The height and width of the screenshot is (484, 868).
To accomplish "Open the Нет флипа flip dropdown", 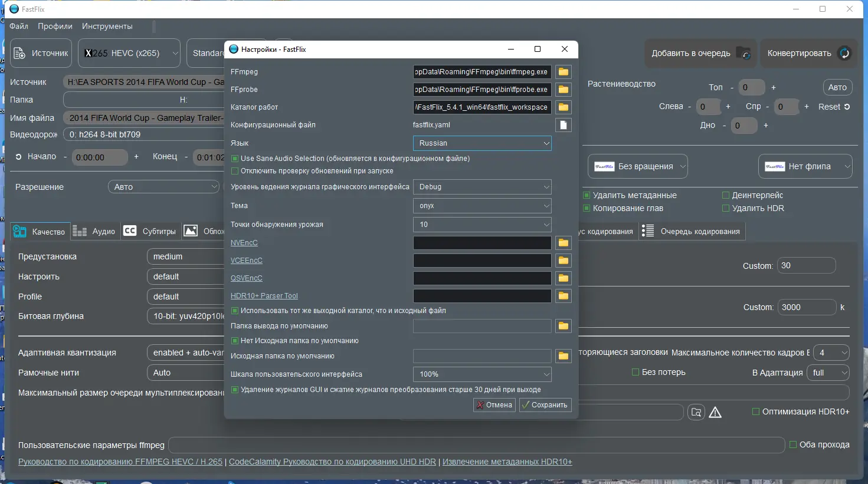I will (x=805, y=166).
